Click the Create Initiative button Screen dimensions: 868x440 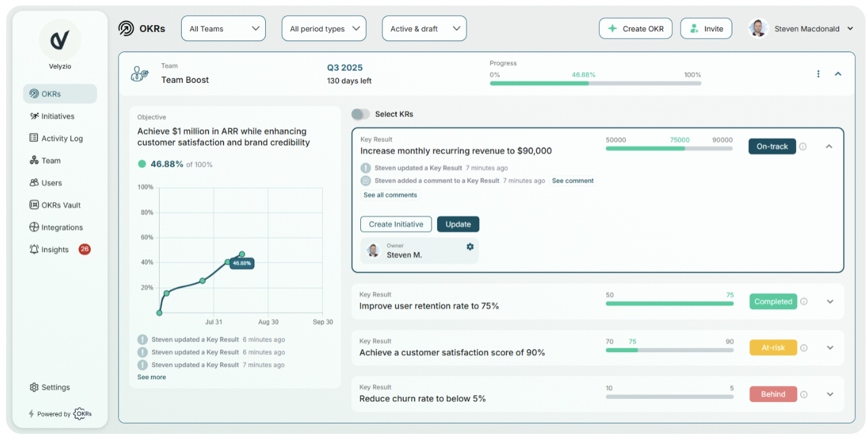(396, 224)
